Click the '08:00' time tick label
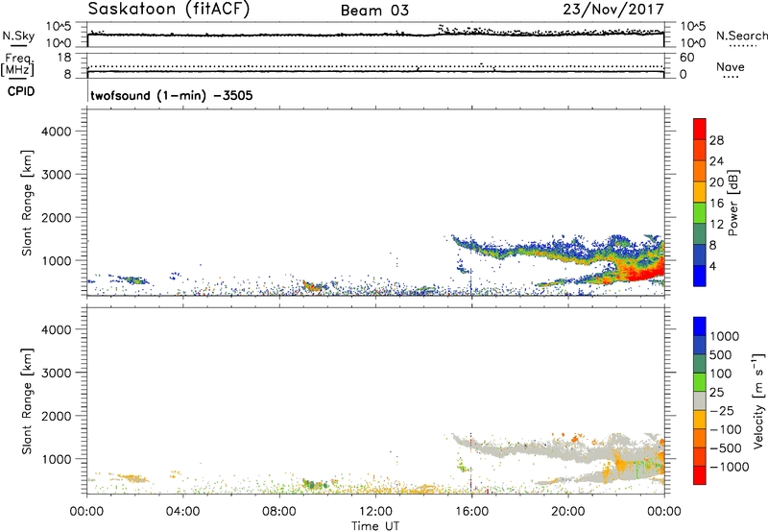 tap(278, 512)
